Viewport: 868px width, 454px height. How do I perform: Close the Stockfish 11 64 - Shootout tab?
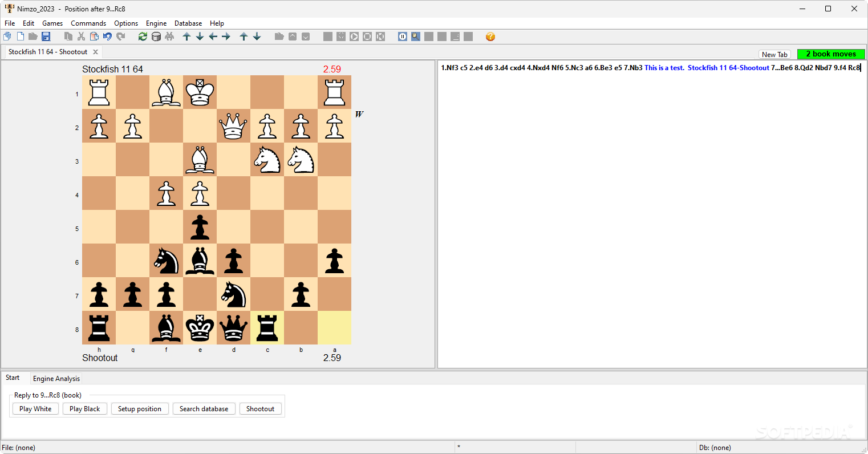pyautogui.click(x=96, y=52)
